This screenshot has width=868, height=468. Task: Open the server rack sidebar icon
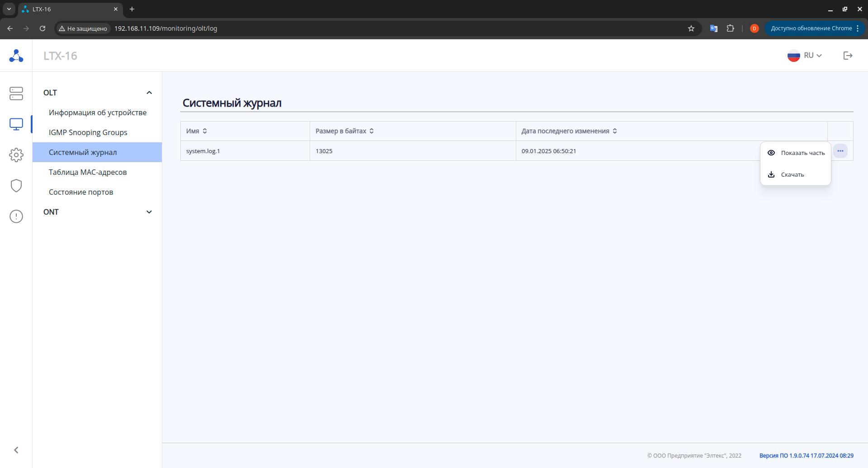(16, 94)
